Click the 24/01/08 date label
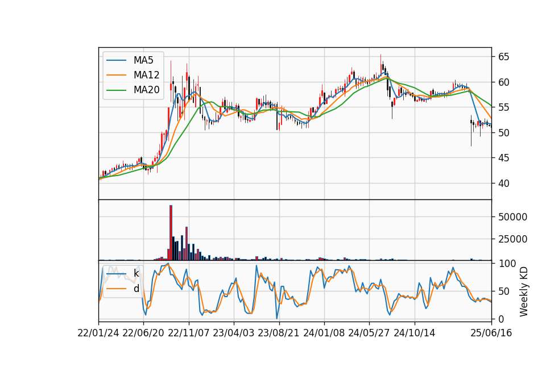Viewport: 546px width, 392px height. point(324,333)
